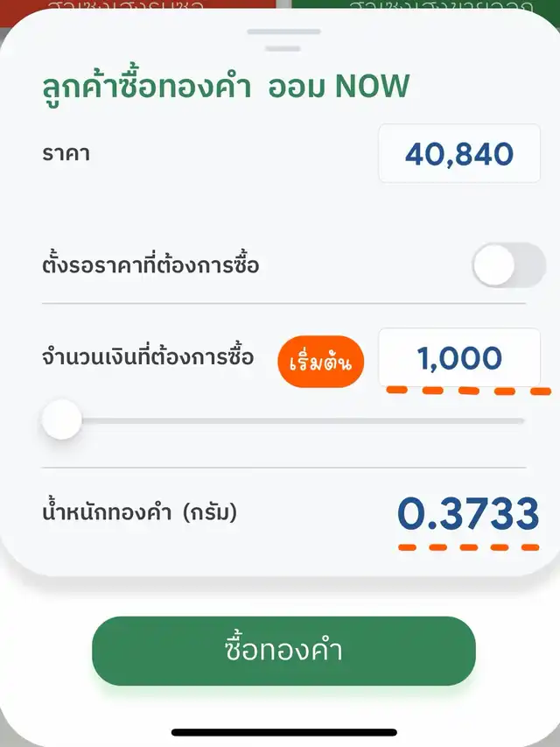Toggle the ตั้งรอราคาที่ต้องการซื้อ switch

pos(508,264)
